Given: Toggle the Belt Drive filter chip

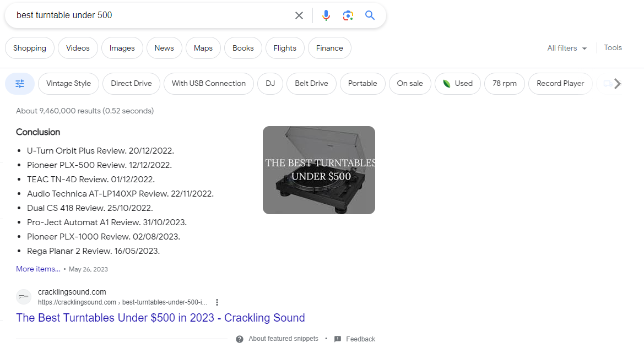Looking at the screenshot, I should 311,84.
